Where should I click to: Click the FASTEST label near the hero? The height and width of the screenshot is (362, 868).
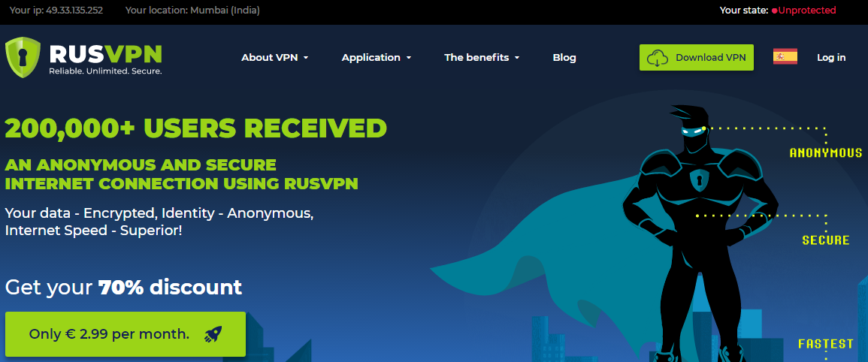point(826,344)
